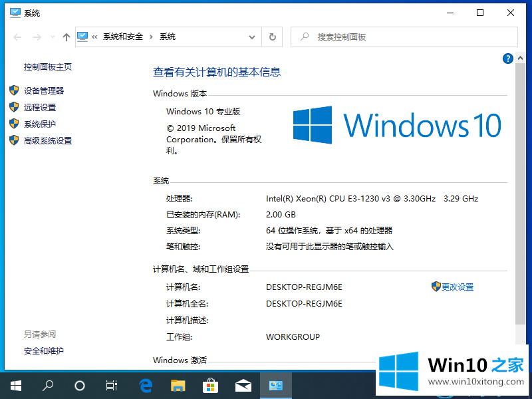Click the 2.00 GB RAM value
Screen dimensions: 532x399
(x=281, y=215)
